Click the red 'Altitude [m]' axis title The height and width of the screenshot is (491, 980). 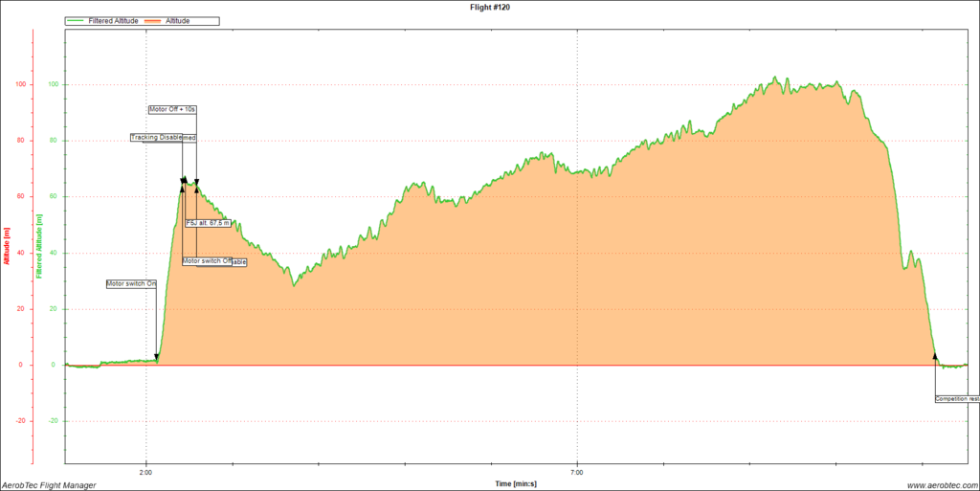(x=6, y=245)
